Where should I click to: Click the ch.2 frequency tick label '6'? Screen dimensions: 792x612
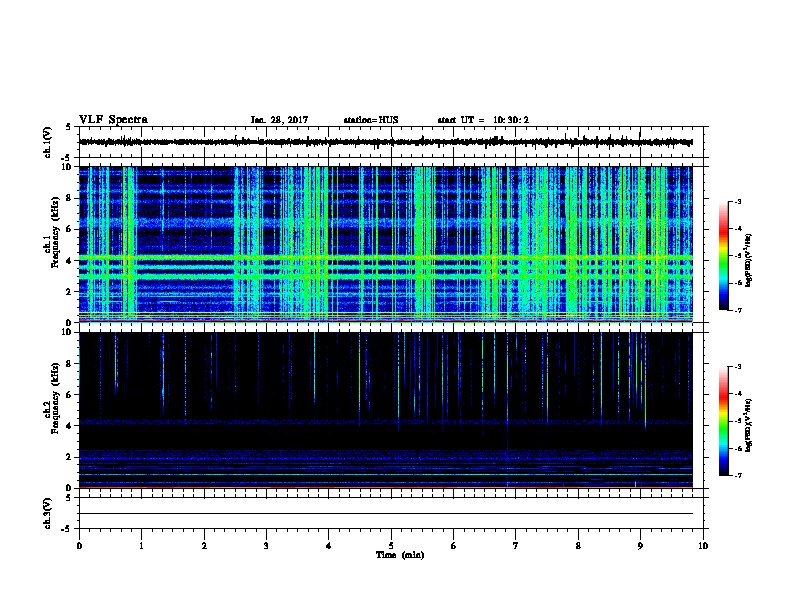point(70,395)
